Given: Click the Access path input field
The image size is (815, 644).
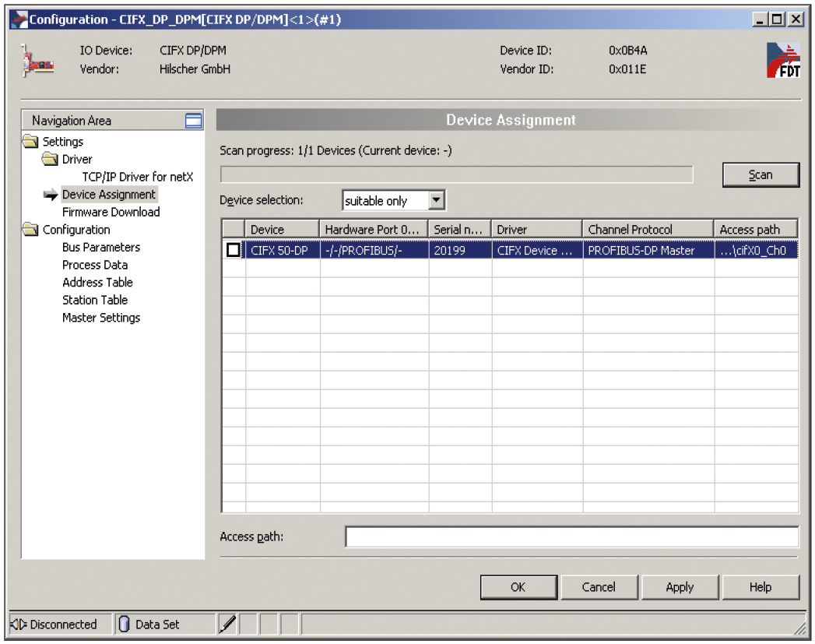Looking at the screenshot, I should coord(572,537).
